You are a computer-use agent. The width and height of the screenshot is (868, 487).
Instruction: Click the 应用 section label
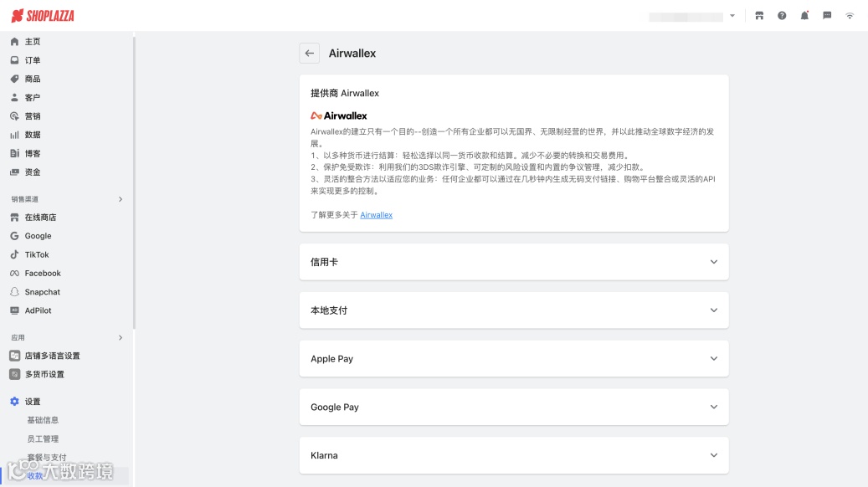(18, 337)
